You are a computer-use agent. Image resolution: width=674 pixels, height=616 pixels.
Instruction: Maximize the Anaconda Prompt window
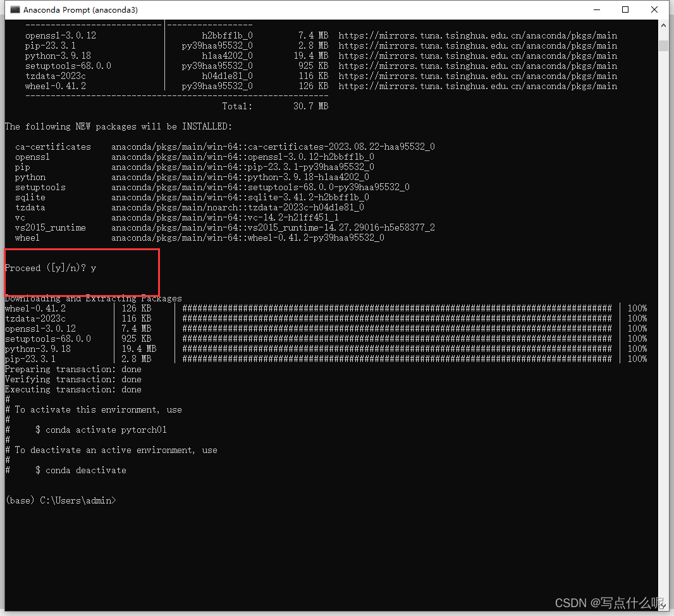click(625, 9)
